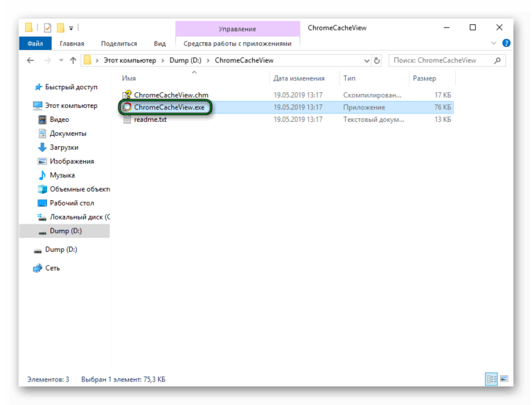Open the quick access toolbar customize dropdown
The image size is (532, 405).
(71, 28)
